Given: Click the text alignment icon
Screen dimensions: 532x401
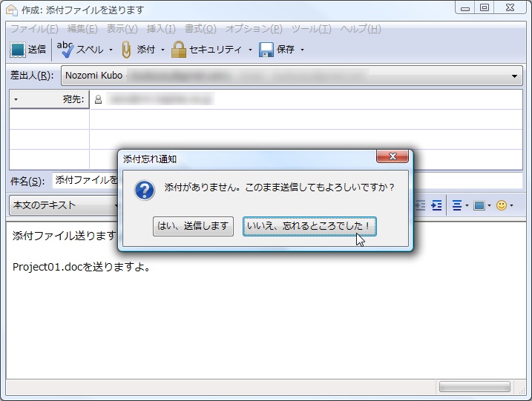Looking at the screenshot, I should [456, 205].
